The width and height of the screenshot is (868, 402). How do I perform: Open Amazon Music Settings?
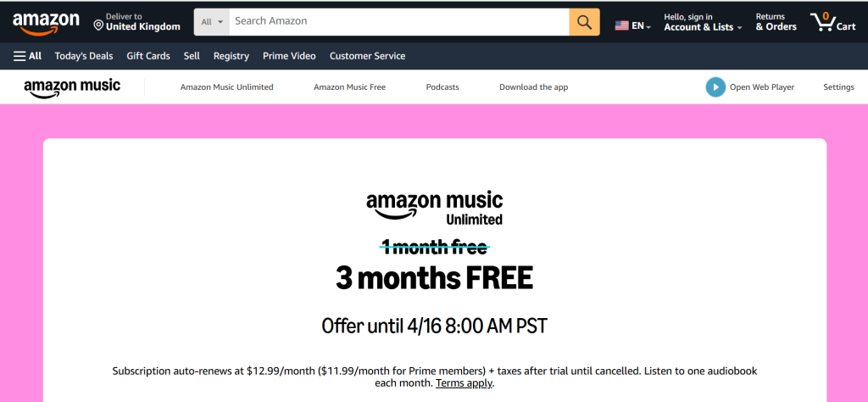838,87
